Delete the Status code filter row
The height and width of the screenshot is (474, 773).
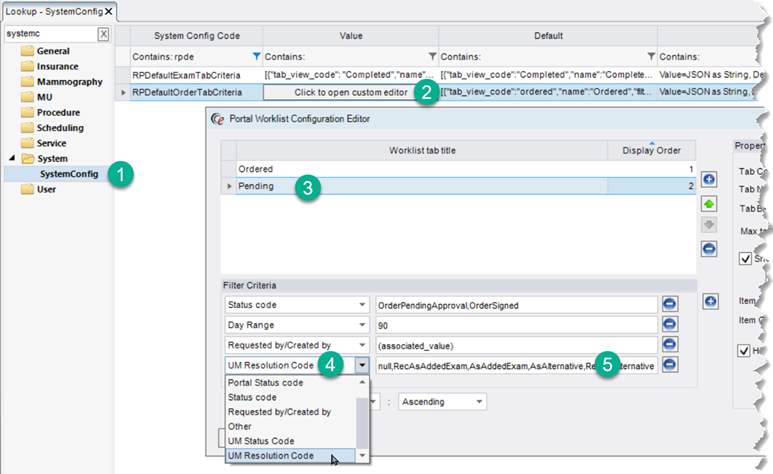pos(670,304)
